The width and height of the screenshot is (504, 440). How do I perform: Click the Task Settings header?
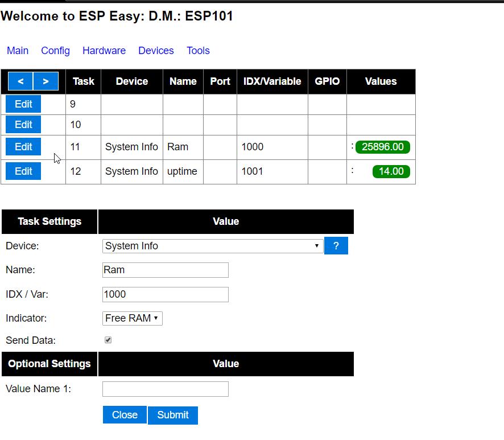(49, 221)
